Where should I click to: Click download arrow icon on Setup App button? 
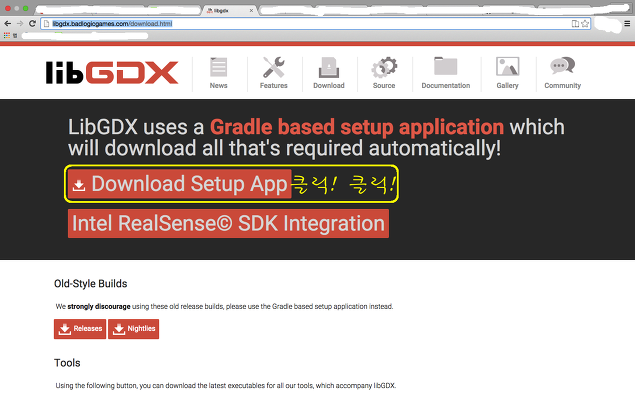tap(79, 185)
